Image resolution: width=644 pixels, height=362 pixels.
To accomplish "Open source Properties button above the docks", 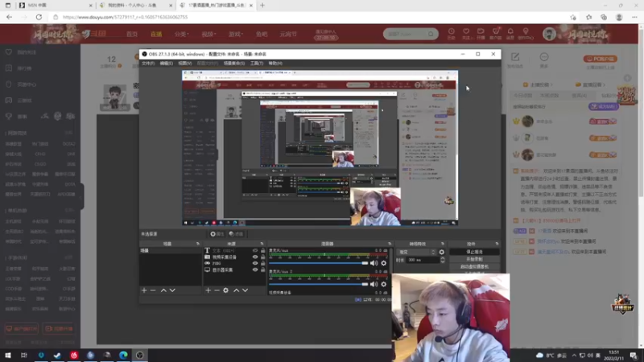I will (217, 234).
